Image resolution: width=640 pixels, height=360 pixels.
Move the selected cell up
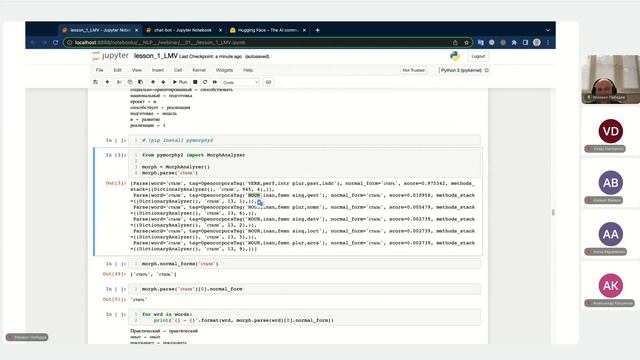tap(153, 82)
